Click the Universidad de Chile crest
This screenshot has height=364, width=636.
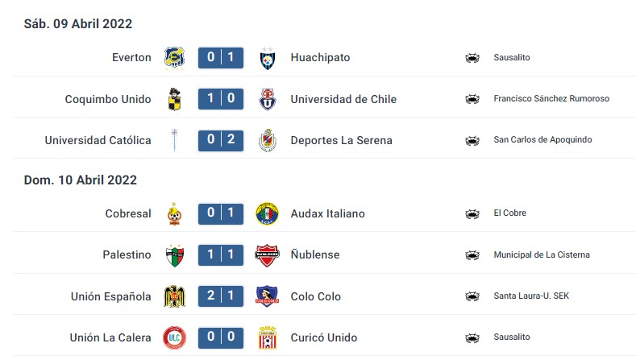coord(267,99)
